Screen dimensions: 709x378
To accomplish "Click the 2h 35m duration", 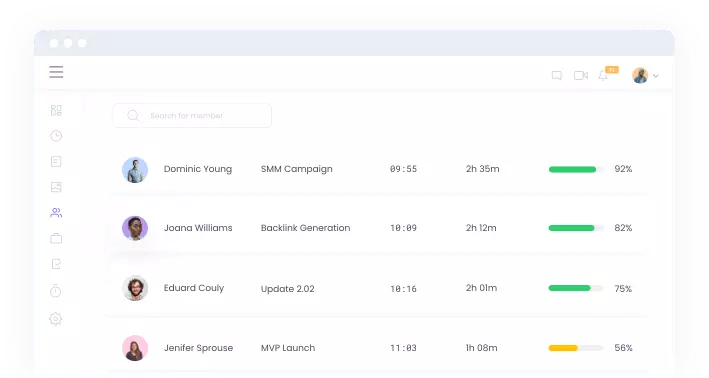I will [x=482, y=169].
